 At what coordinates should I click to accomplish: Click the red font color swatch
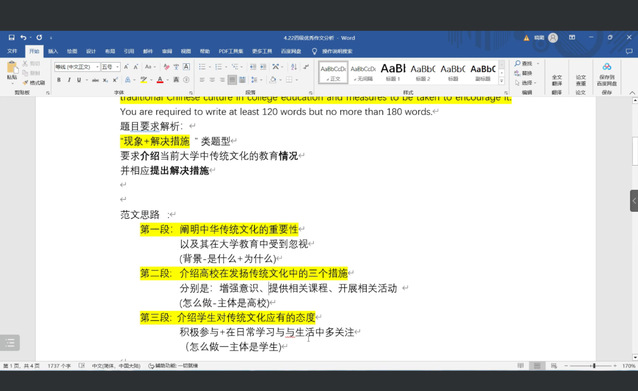[x=160, y=80]
